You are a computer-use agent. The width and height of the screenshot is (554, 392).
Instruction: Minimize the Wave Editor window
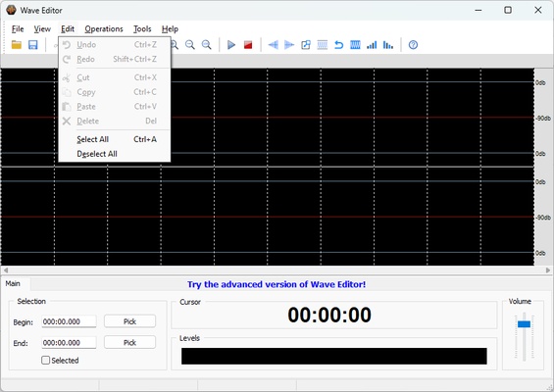click(478, 10)
